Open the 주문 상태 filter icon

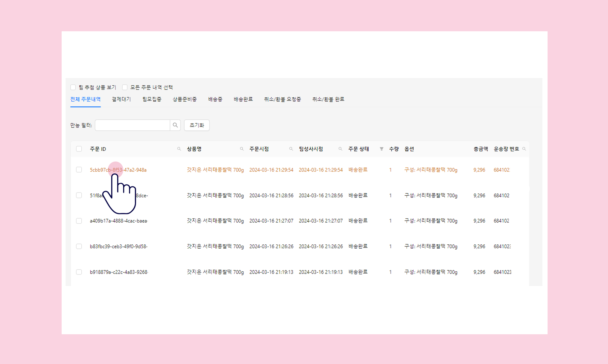click(381, 149)
